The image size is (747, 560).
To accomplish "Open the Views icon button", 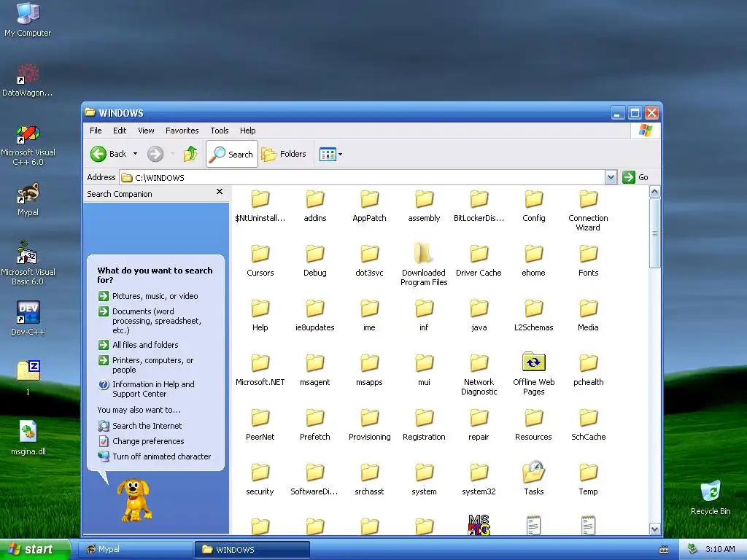I will point(328,155).
